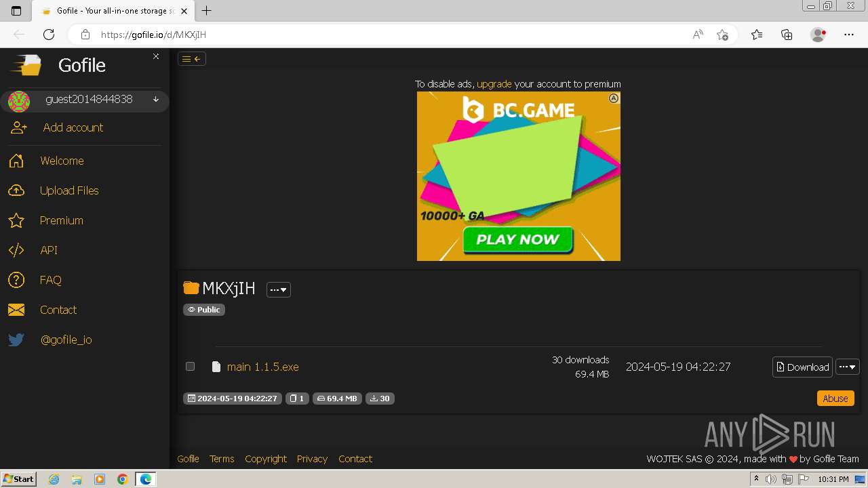Open a new browser tab with plus
Screen dimensions: 868x488
click(207, 10)
